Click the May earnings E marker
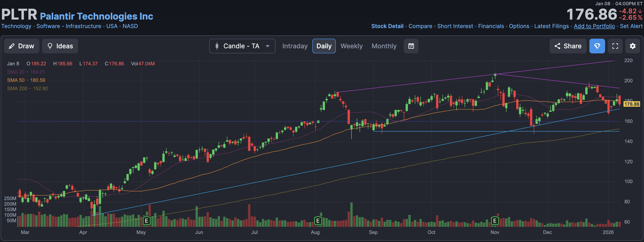This screenshot has width=644, height=242. 146,221
